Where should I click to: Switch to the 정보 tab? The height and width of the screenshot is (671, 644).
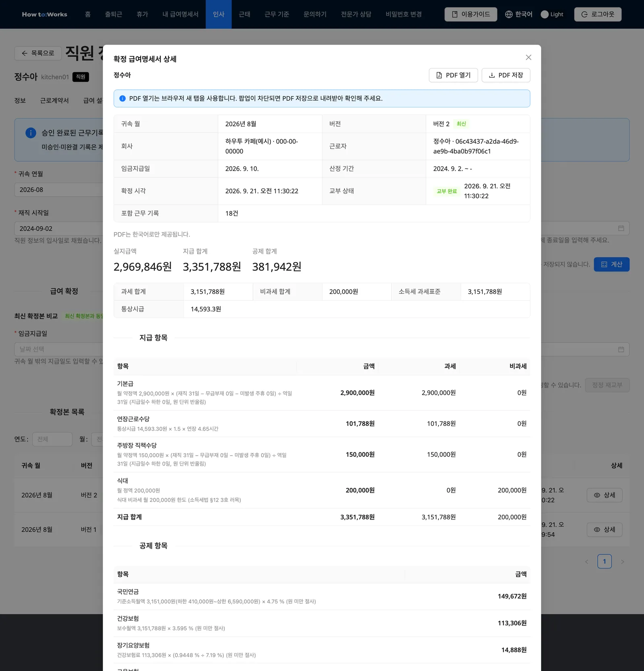pos(20,101)
